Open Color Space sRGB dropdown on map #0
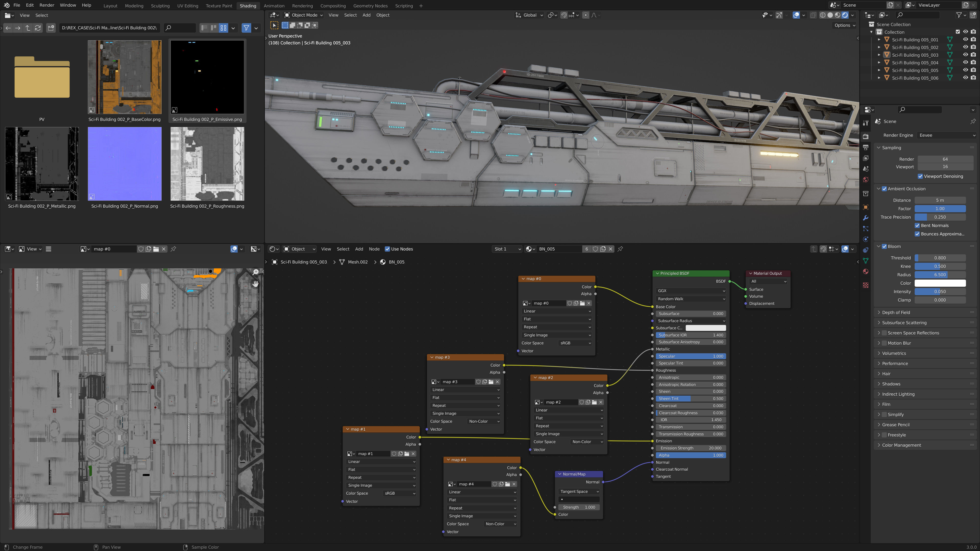Screen dimensions: 980x551 point(575,343)
